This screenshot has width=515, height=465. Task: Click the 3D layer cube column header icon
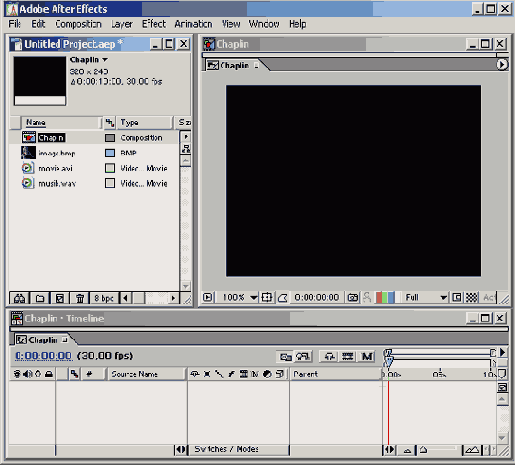click(280, 374)
